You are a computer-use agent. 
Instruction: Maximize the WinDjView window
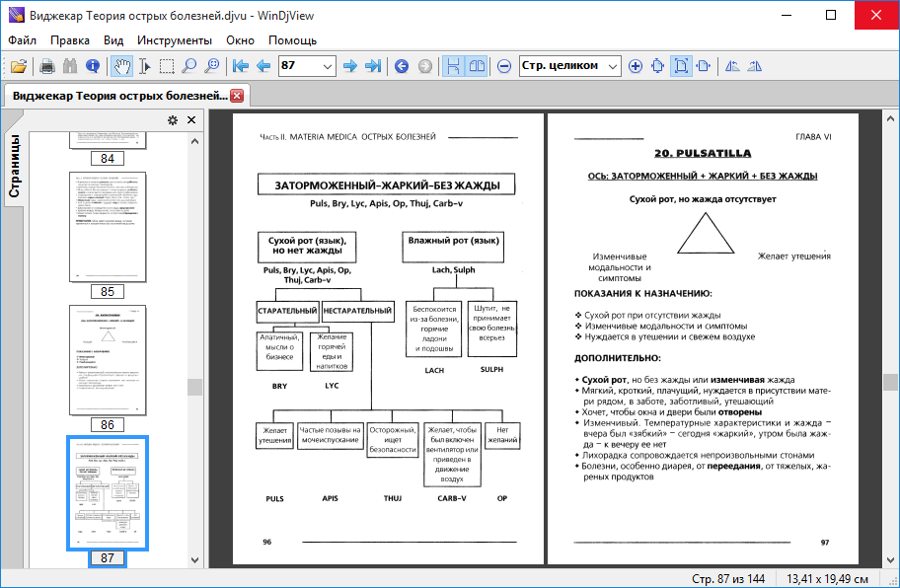(x=831, y=15)
